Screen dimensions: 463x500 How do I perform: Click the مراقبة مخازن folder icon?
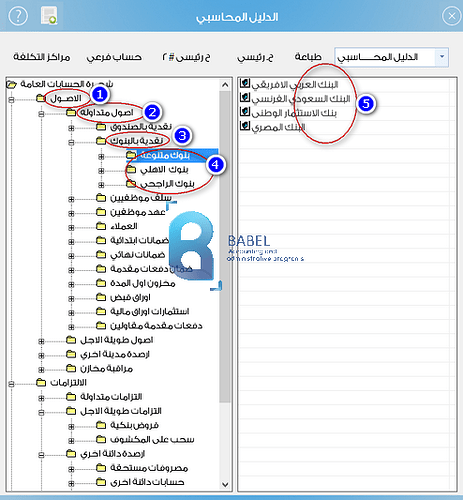pos(71,368)
